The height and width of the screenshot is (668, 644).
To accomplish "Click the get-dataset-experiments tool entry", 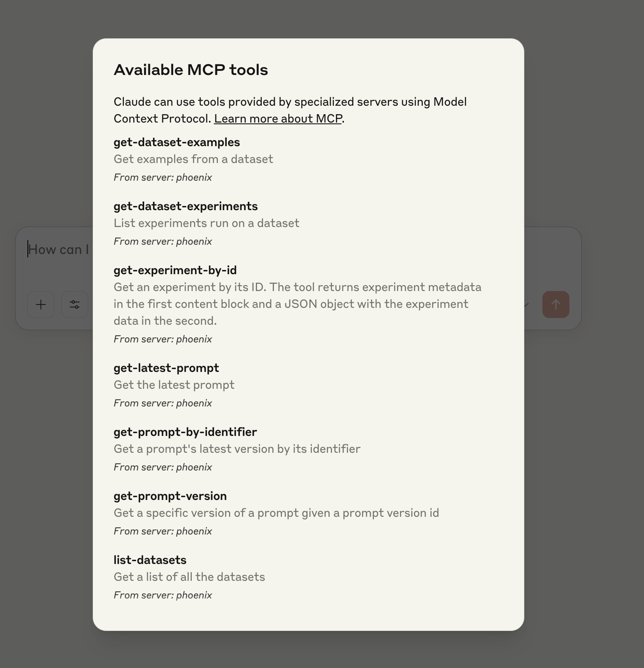I will point(185,206).
